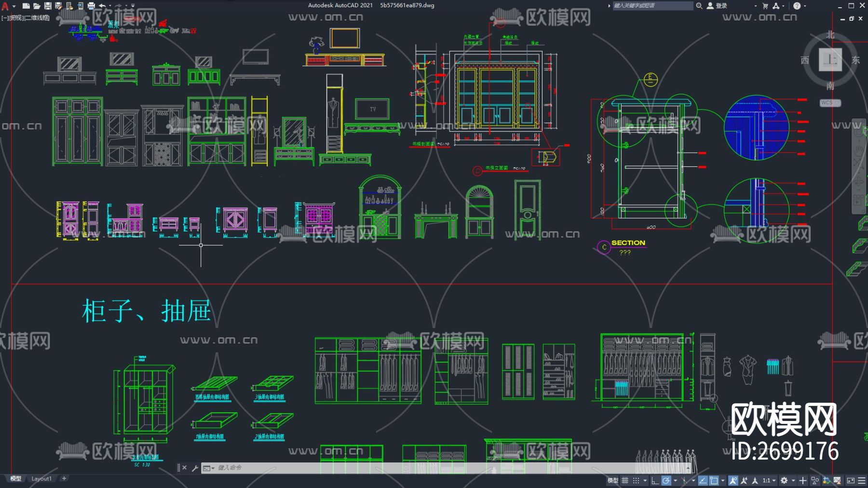Plot the drawing with the printer icon
This screenshot has width=868, height=488.
(x=91, y=6)
